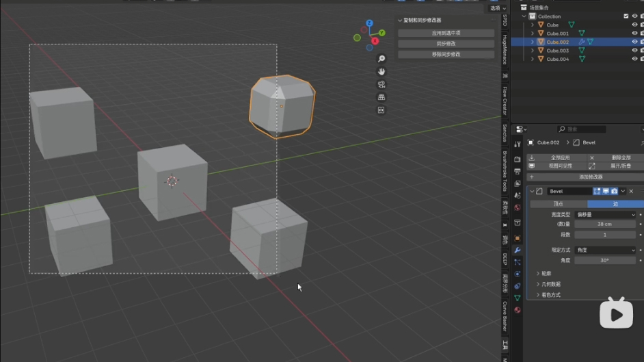
Task: Click the Bevel modifier icon in breadcrumb
Action: tap(576, 142)
